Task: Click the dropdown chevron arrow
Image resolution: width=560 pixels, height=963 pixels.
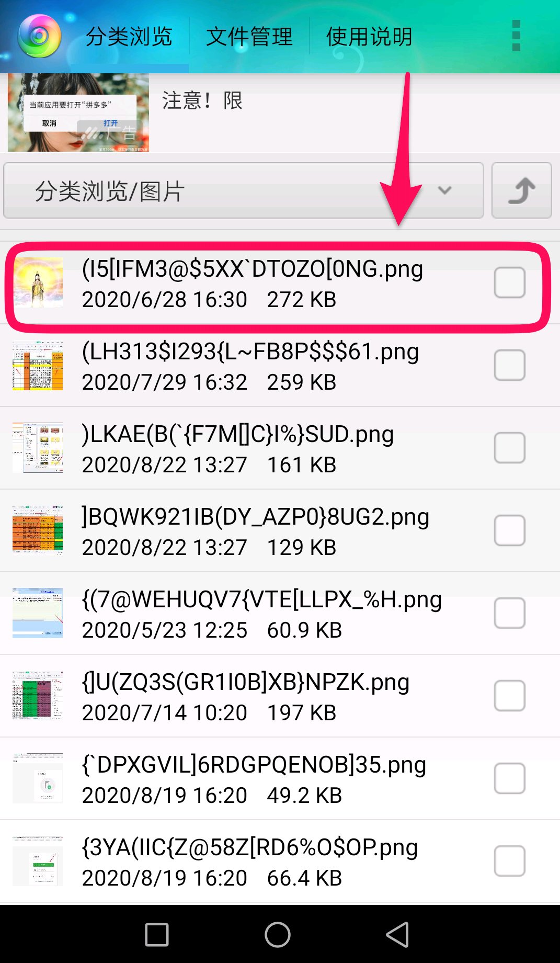Action: point(445,190)
